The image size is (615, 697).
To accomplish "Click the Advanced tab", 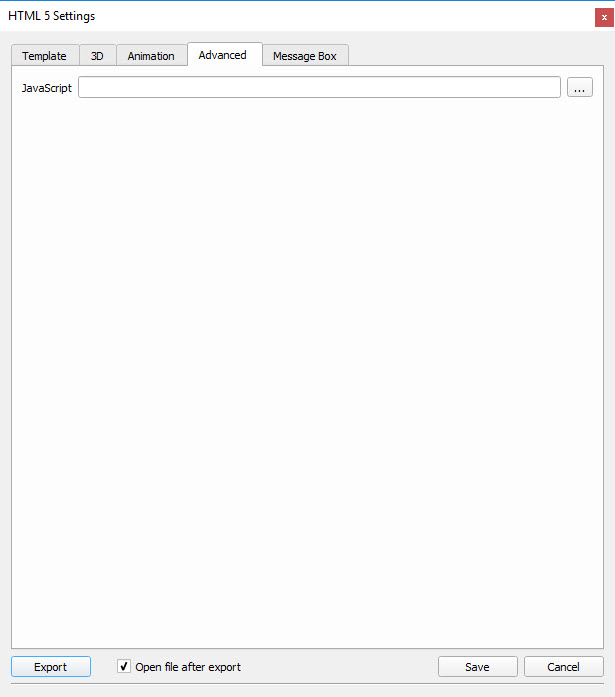I will point(223,55).
